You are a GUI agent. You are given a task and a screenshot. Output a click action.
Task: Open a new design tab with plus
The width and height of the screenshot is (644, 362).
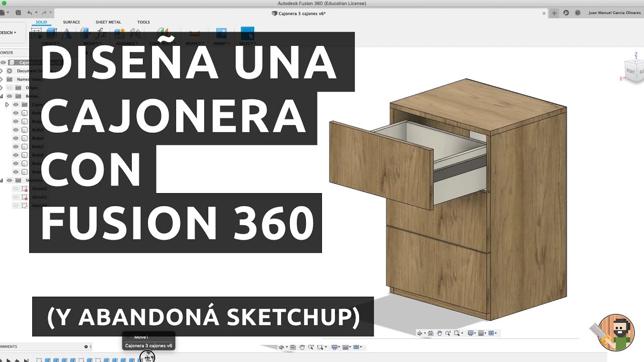coord(554,13)
